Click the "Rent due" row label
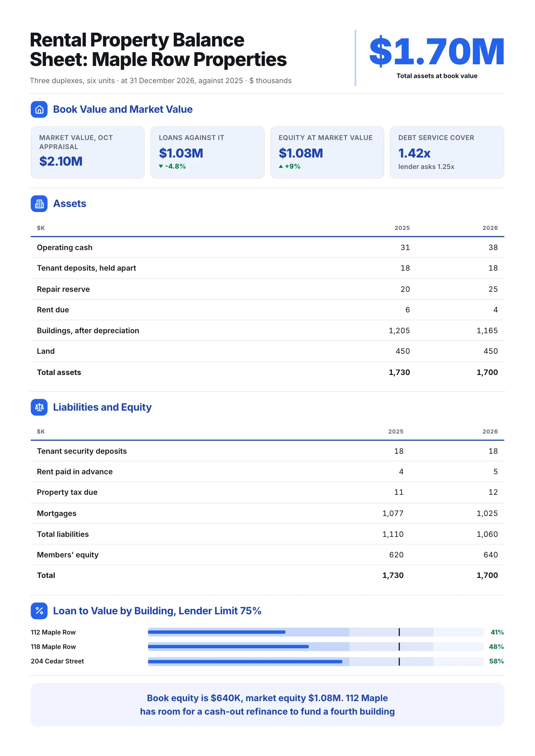535x756 pixels. [53, 310]
